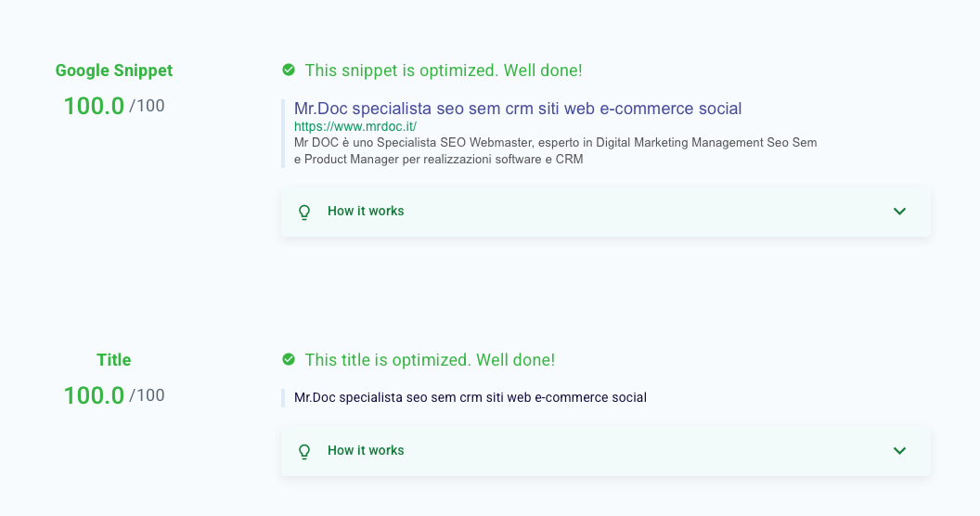
Task: Expand Google Snippet How it works chevron
Action: 899,212
